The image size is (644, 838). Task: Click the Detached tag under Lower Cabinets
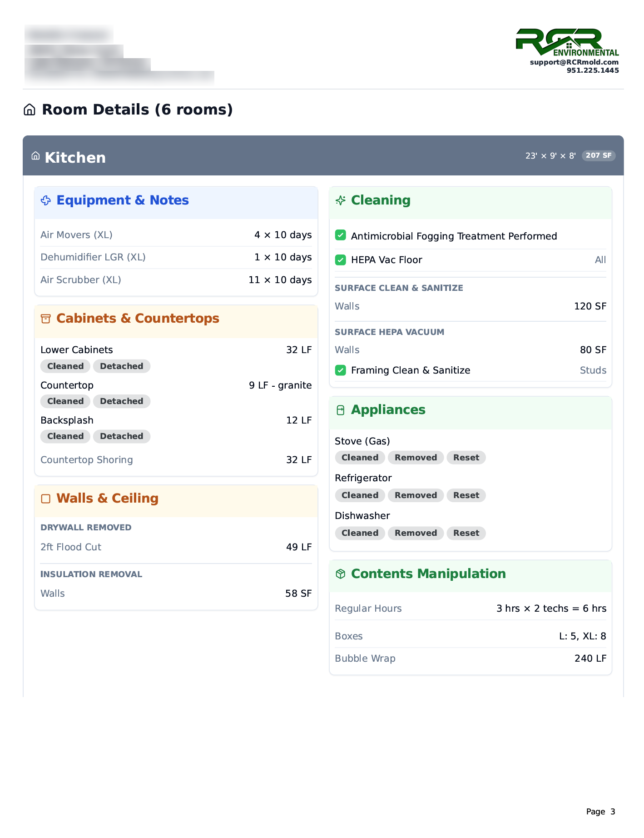(122, 366)
